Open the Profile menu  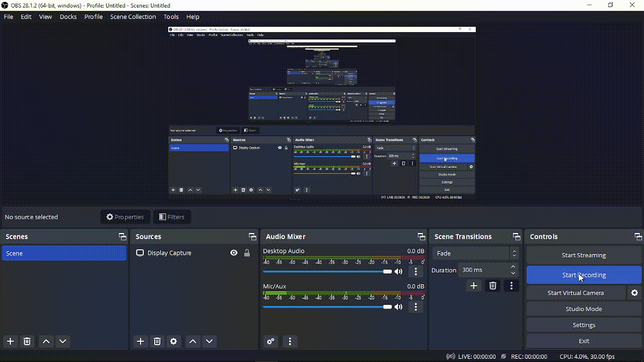(x=94, y=17)
